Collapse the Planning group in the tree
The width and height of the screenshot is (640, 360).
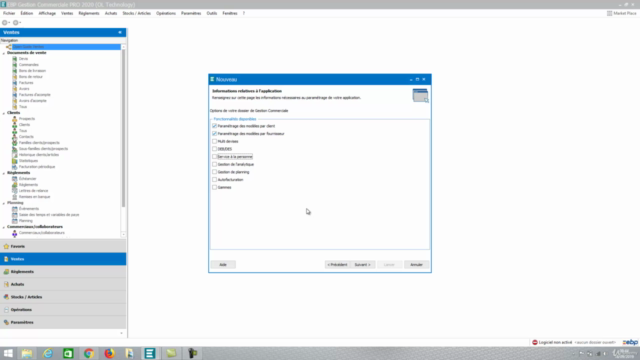[4, 203]
